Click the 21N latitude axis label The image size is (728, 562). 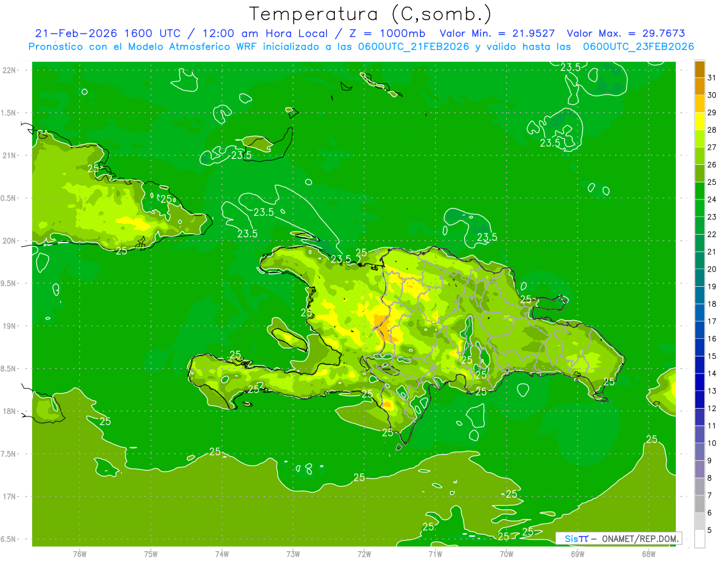tap(9, 155)
